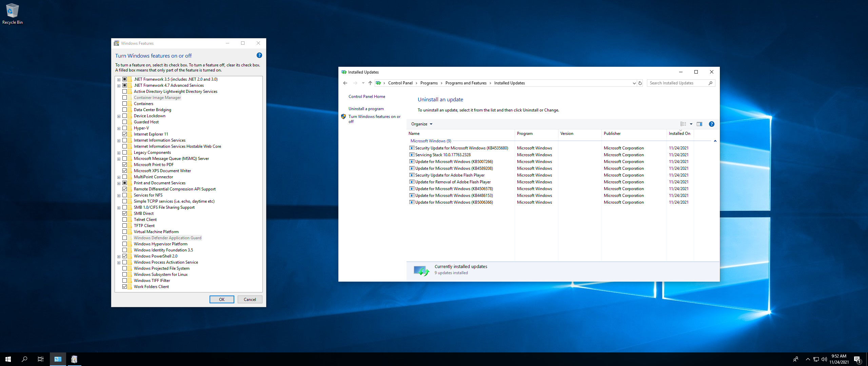Open the taskbar clock and date
868x366 pixels.
click(839, 359)
